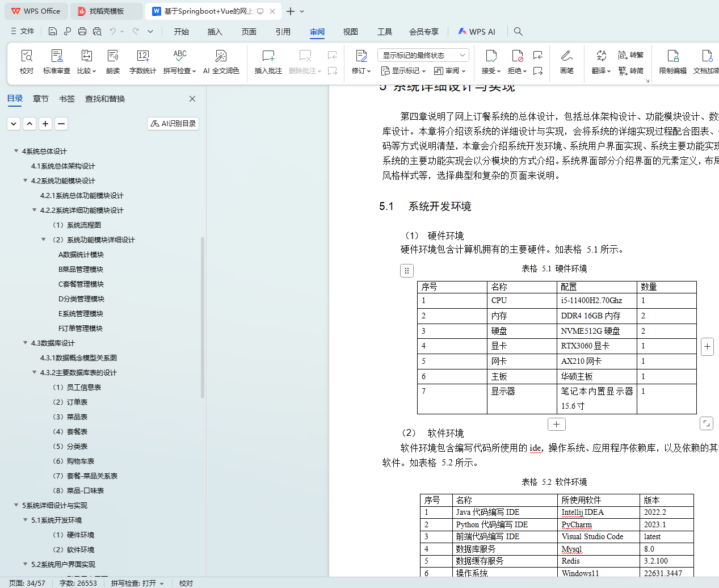Click outline demote level minus button
The height and width of the screenshot is (588, 719).
click(x=61, y=124)
